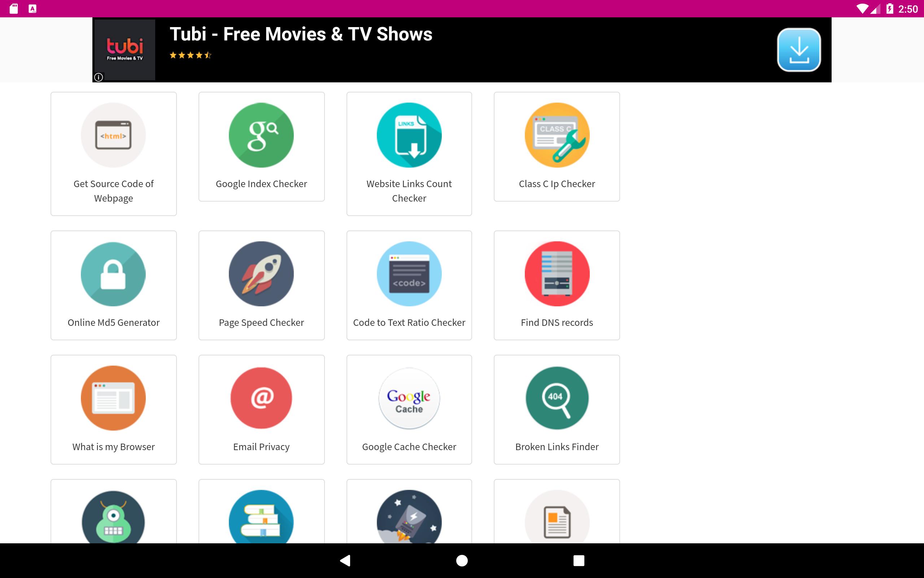Open the What is my Browser orange icon
The height and width of the screenshot is (578, 924).
113,398
